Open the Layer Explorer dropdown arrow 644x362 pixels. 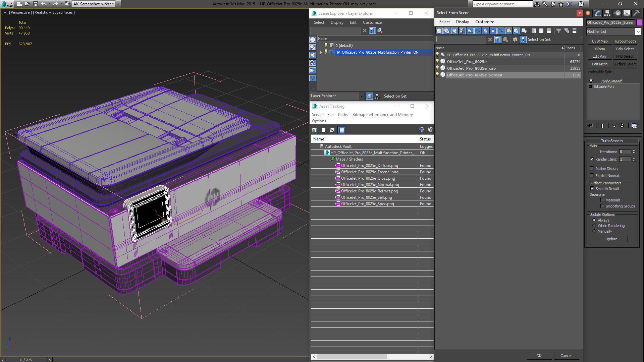pyautogui.click(x=361, y=96)
